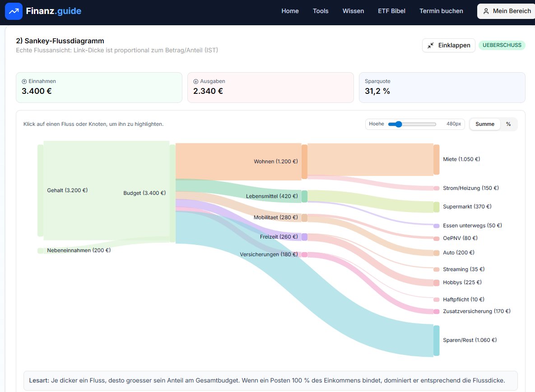Click the Hoehe slider handle
The image size is (535, 392).
coord(399,124)
